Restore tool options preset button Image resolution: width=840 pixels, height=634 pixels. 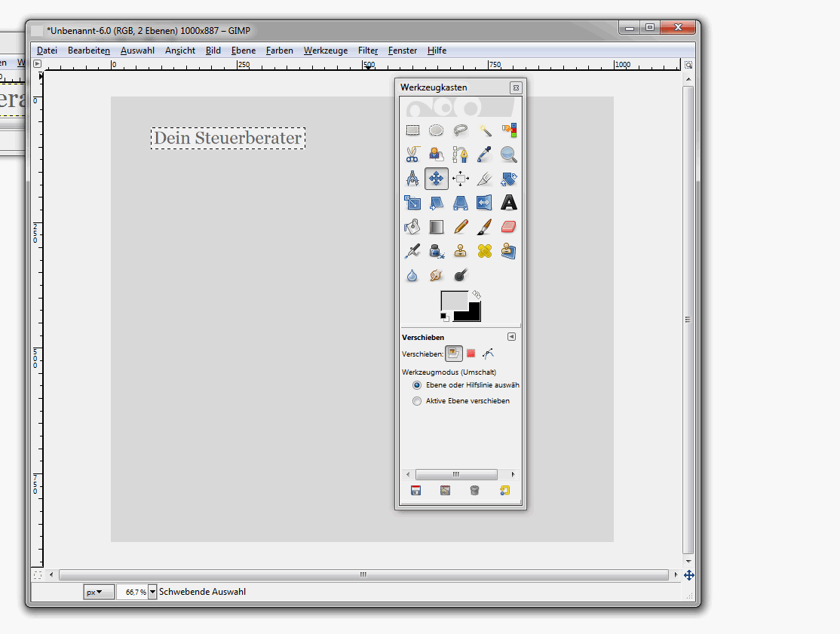[445, 491]
